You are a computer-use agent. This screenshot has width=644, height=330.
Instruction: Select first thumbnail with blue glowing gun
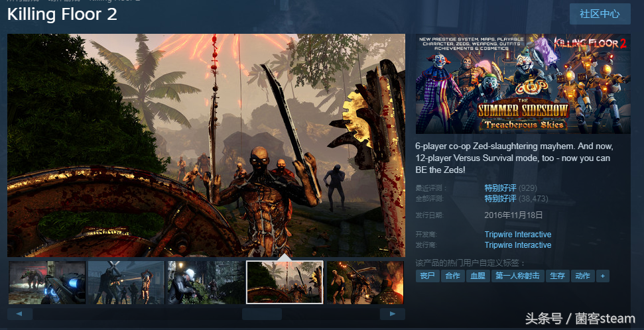pos(47,282)
